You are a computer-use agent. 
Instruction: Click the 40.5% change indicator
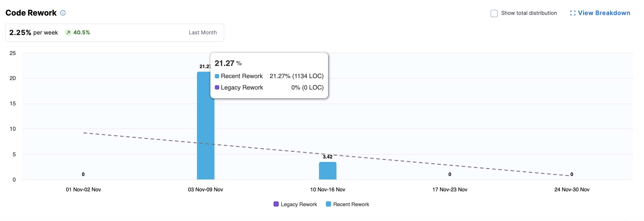81,33
